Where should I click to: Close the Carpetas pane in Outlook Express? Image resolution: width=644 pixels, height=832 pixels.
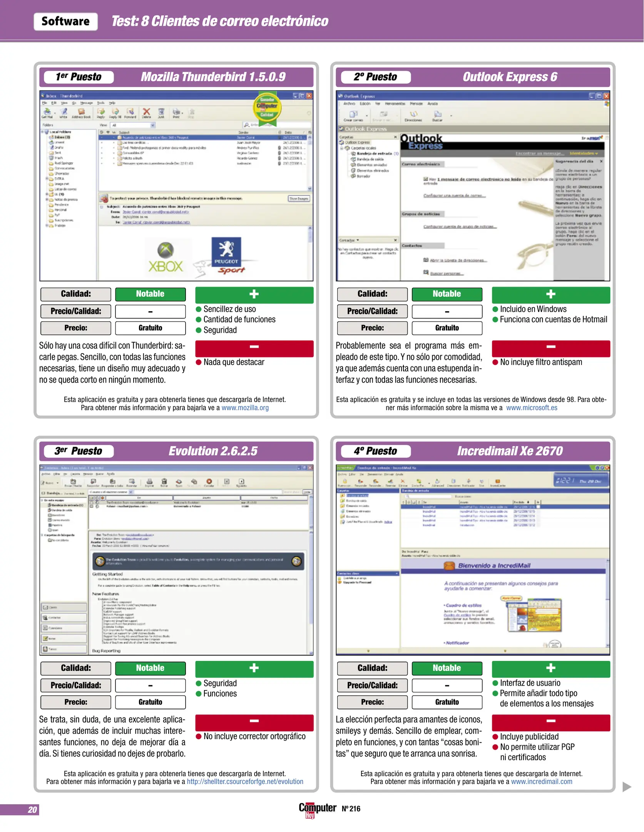coord(395,137)
